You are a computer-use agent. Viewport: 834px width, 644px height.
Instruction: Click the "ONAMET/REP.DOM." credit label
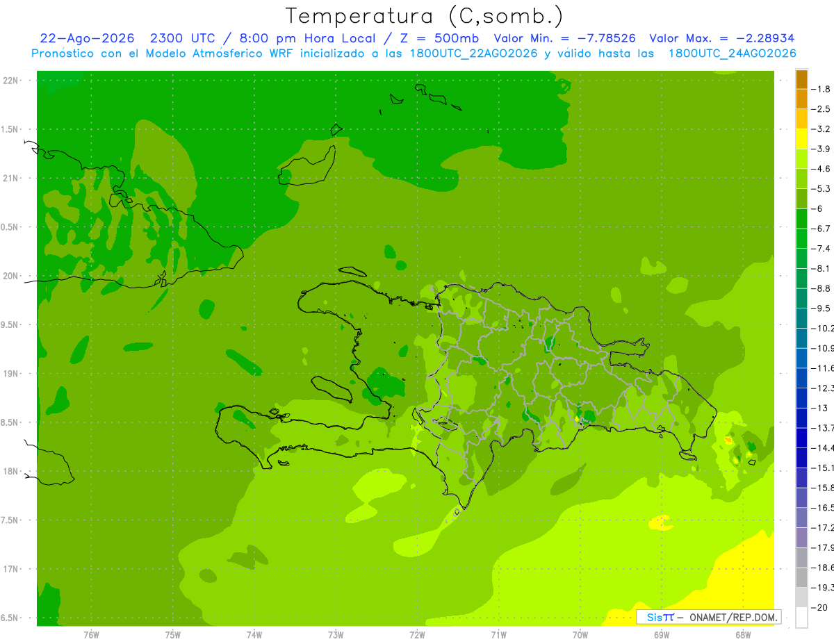[733, 617]
